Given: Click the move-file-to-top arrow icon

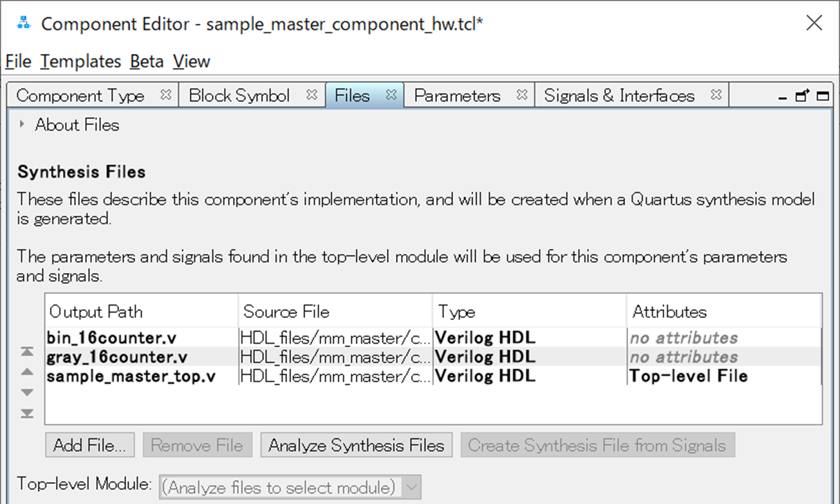Looking at the screenshot, I should coord(26,351).
